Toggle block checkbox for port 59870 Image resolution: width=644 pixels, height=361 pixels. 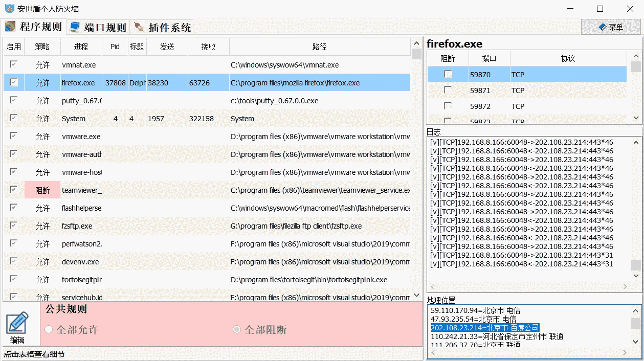click(x=448, y=74)
